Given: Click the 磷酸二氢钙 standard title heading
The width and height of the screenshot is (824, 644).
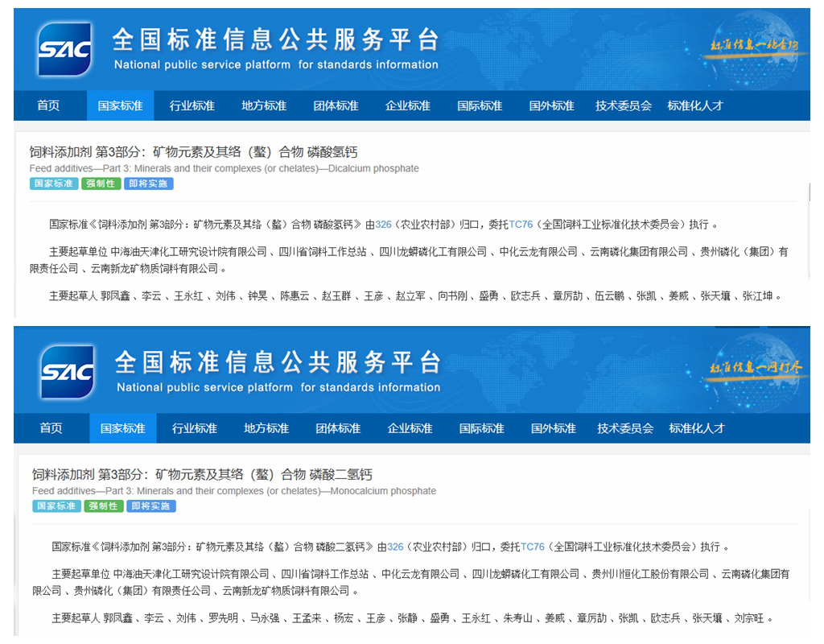Looking at the screenshot, I should click(x=202, y=474).
